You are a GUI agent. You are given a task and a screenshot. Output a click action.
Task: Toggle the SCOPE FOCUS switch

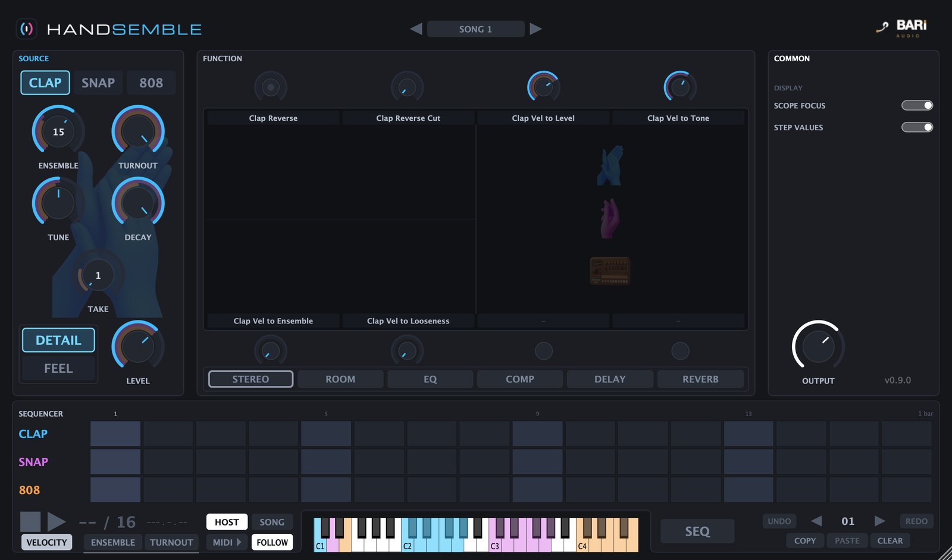(x=917, y=105)
